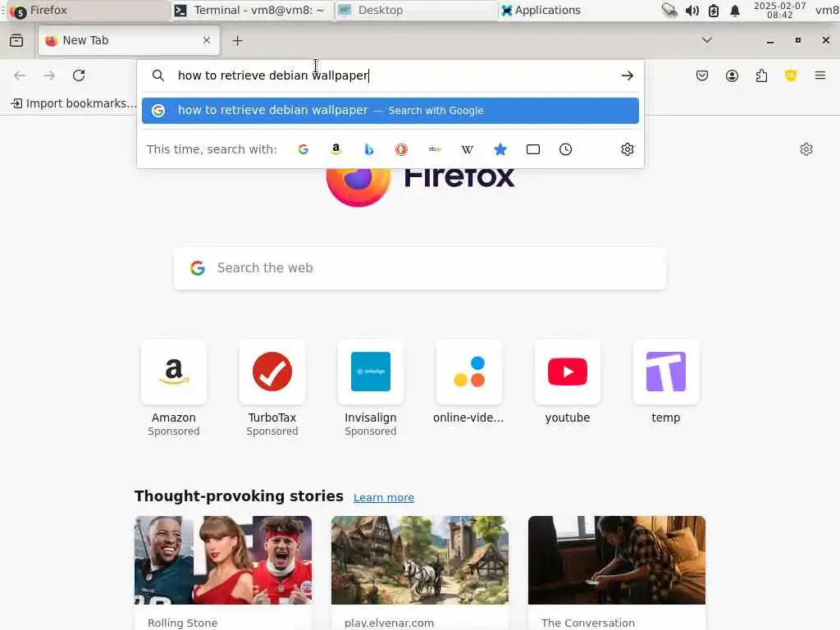Open the yellow shield extension icon

(x=791, y=76)
